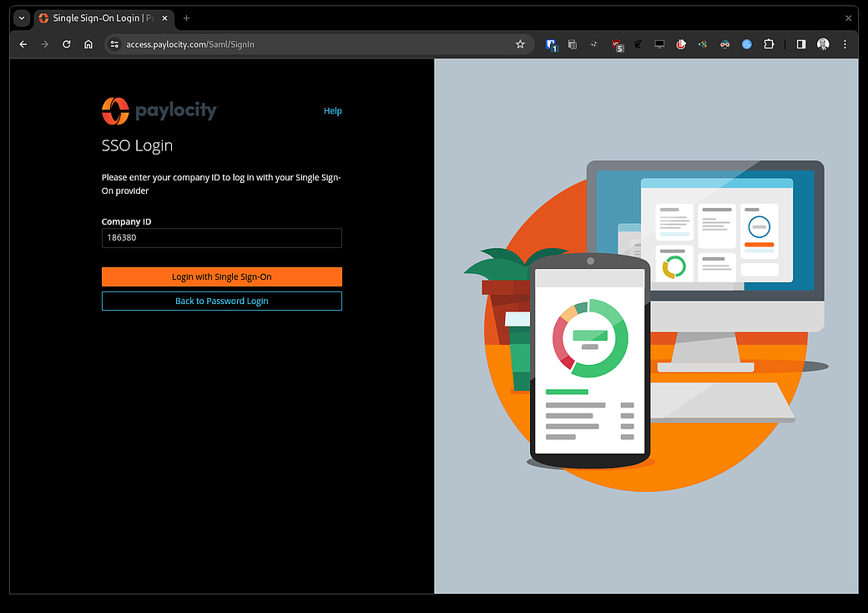868x613 pixels.
Task: Open the Help link
Action: (332, 111)
